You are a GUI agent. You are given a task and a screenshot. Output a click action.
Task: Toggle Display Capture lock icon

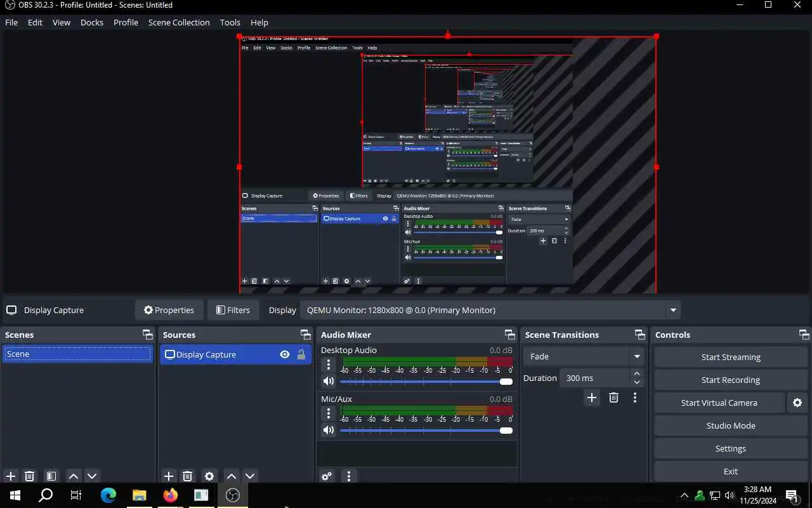(301, 354)
